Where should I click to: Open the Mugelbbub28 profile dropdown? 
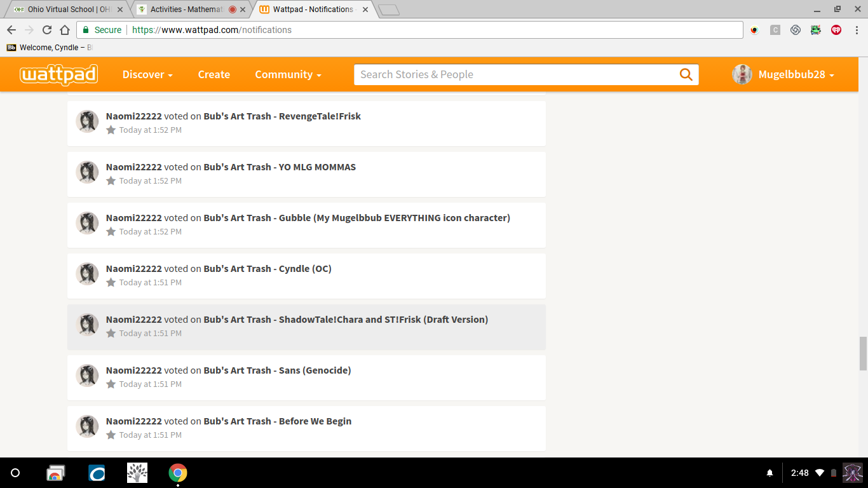(783, 74)
